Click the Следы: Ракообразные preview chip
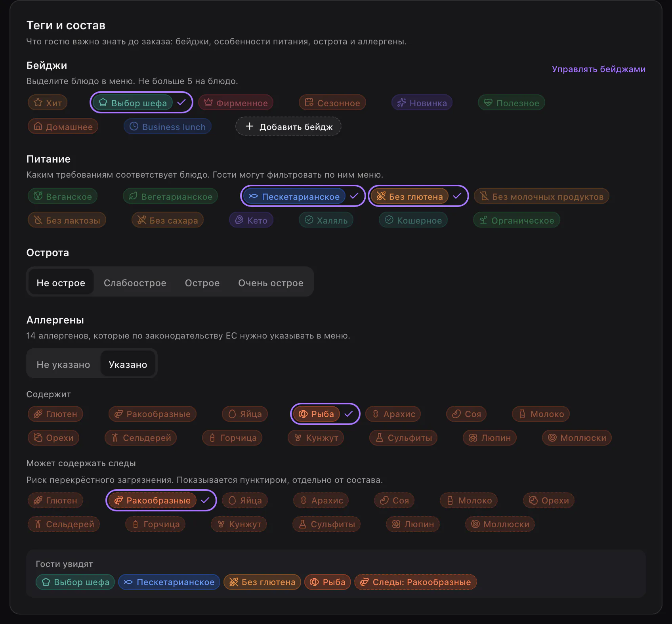This screenshot has width=672, height=624. (416, 582)
